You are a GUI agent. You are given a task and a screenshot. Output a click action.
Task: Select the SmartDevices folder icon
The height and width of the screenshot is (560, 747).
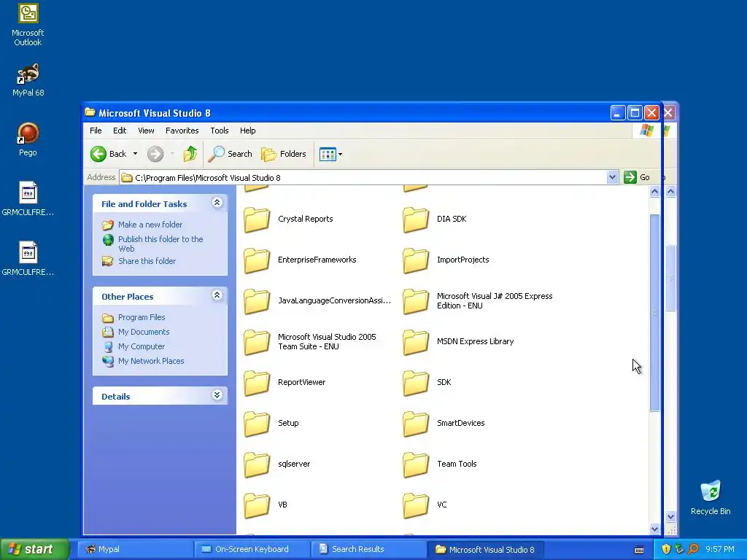click(x=415, y=424)
